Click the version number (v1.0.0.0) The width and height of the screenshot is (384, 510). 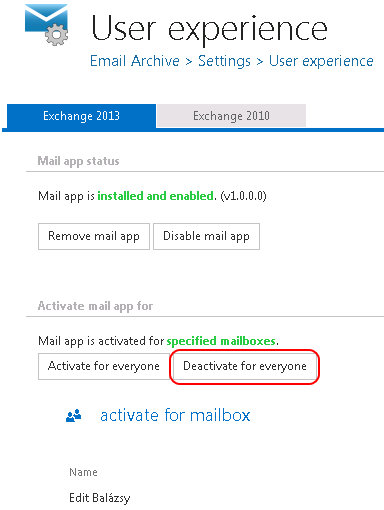[x=243, y=196]
